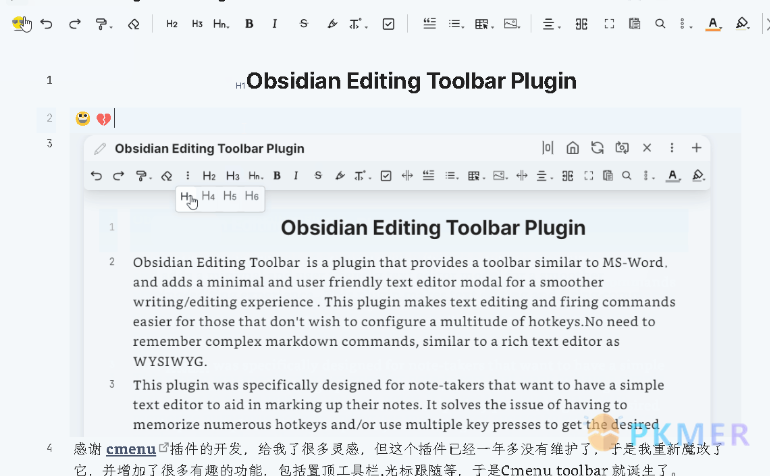770x476 pixels.
Task: Expand the Hn heading dropdown in top toolbar
Action: pyautogui.click(x=221, y=24)
